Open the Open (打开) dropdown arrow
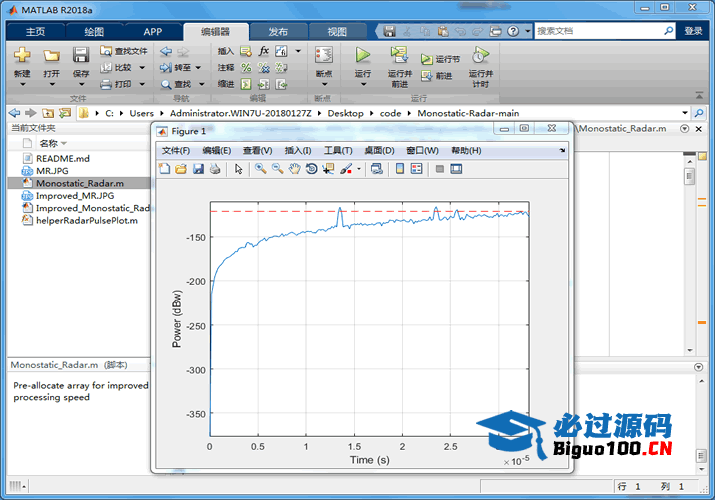The image size is (715, 500). 52,84
